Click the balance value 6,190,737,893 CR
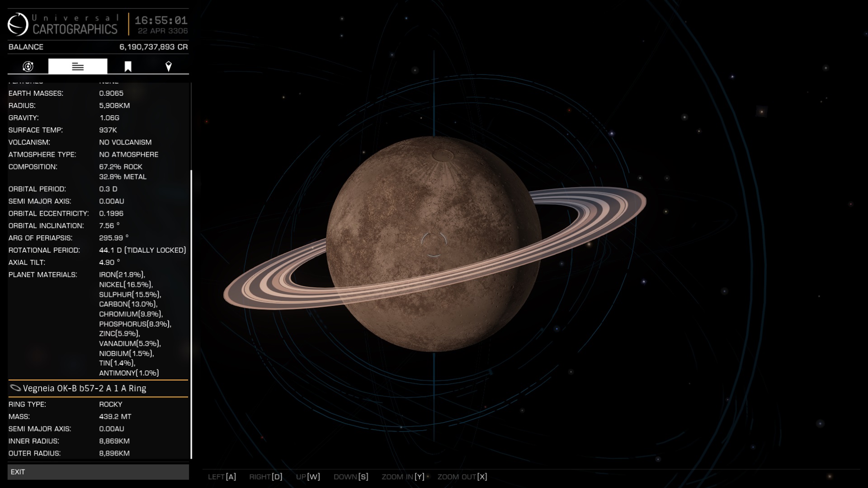 [154, 47]
